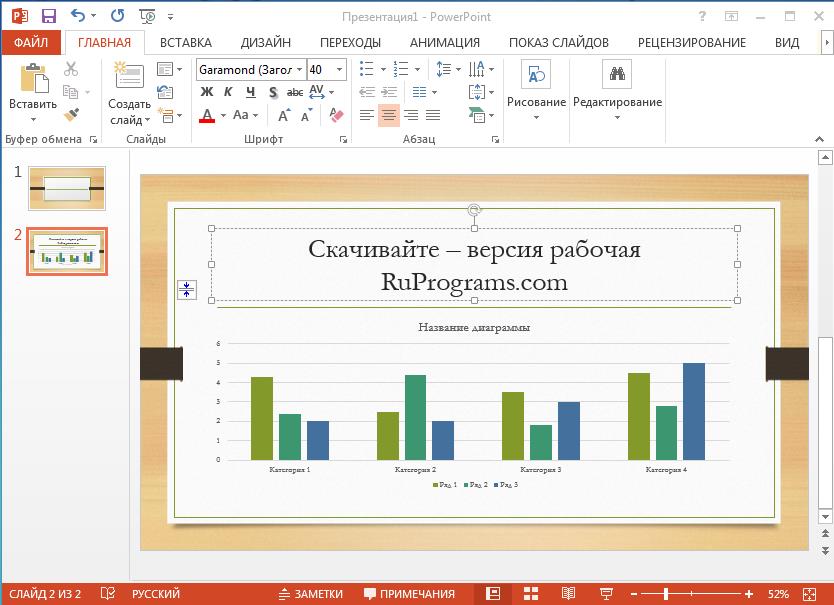This screenshot has width=834, height=605.
Task: Toggle center text alignment
Action: [x=389, y=116]
